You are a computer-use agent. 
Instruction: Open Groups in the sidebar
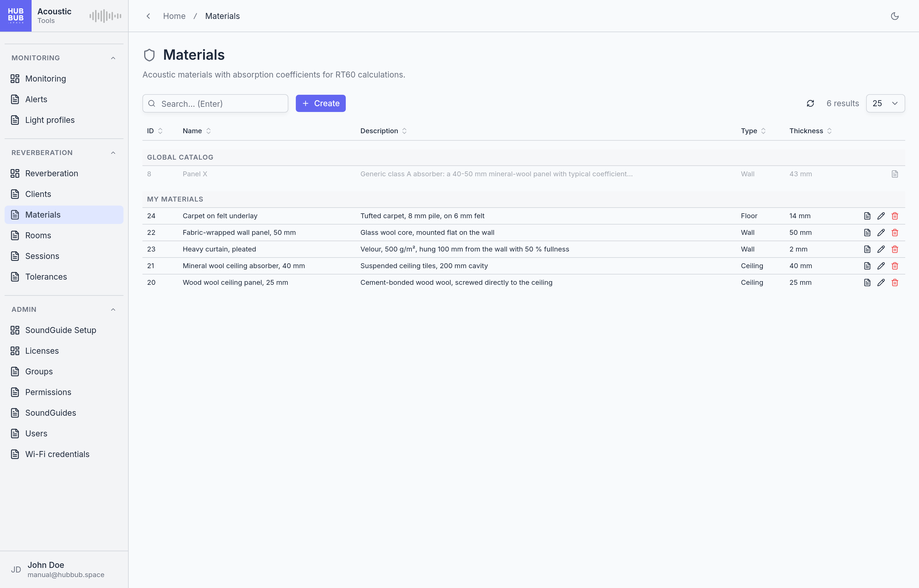[x=64, y=372]
